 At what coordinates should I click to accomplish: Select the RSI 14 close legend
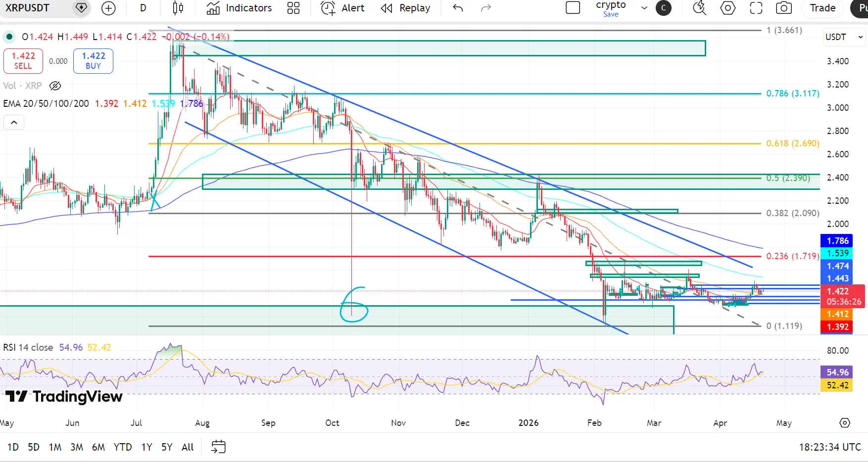point(28,347)
